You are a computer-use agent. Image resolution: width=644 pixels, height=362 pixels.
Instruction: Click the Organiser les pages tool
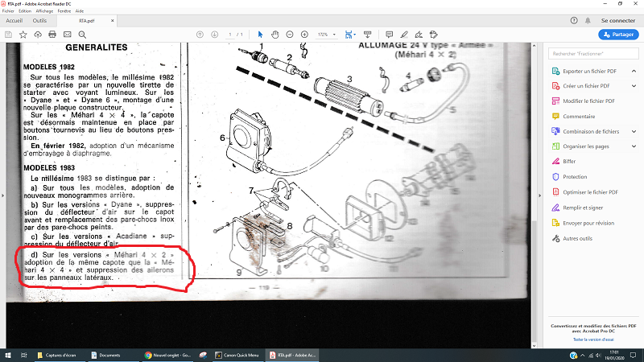click(x=586, y=146)
